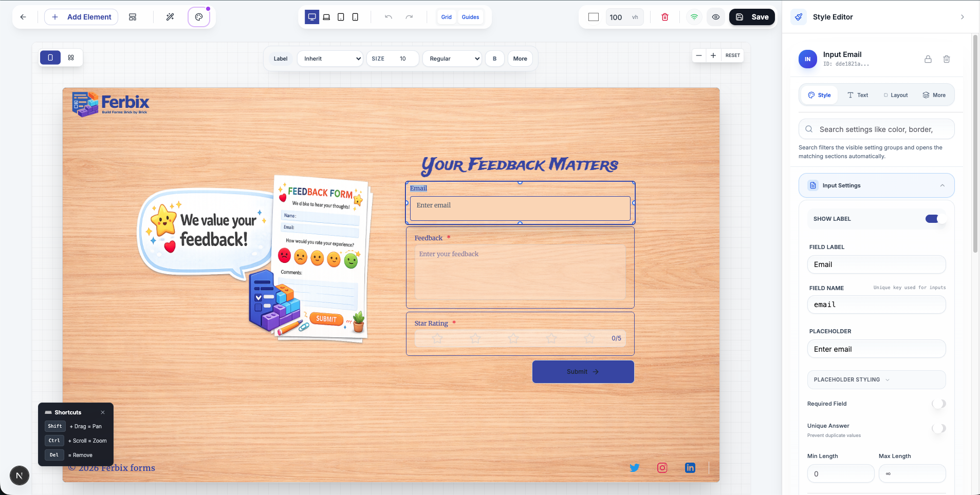Click the LinkedIn icon in footer
This screenshot has height=495, width=980.
[690, 468]
